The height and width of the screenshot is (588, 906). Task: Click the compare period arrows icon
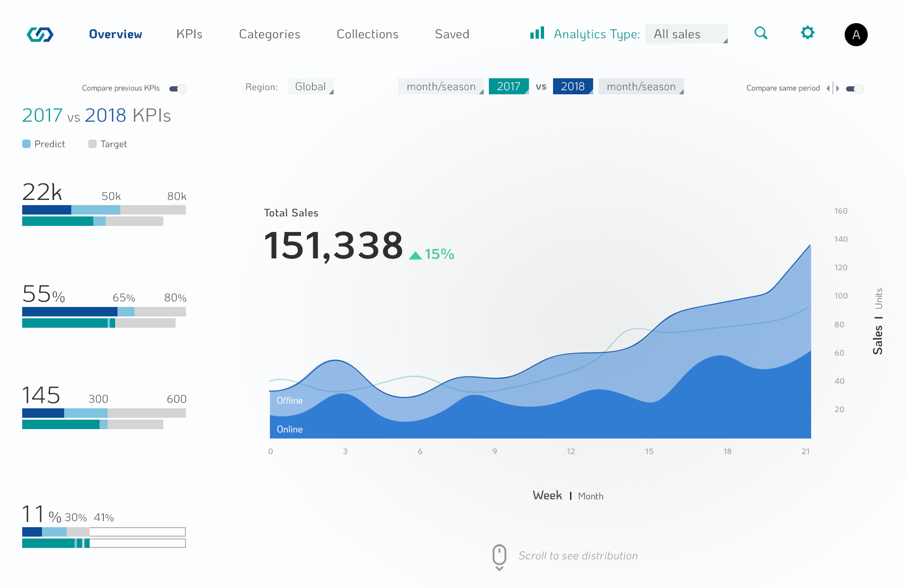click(x=833, y=88)
